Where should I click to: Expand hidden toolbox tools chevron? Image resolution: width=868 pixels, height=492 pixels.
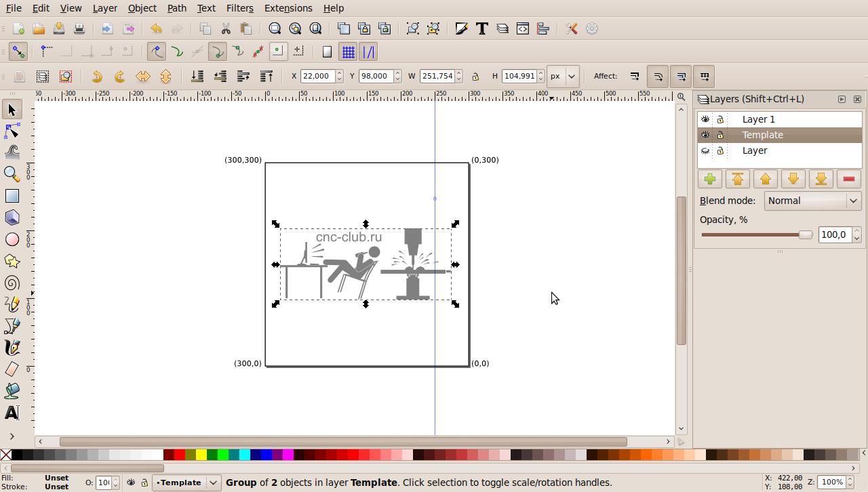point(12,436)
